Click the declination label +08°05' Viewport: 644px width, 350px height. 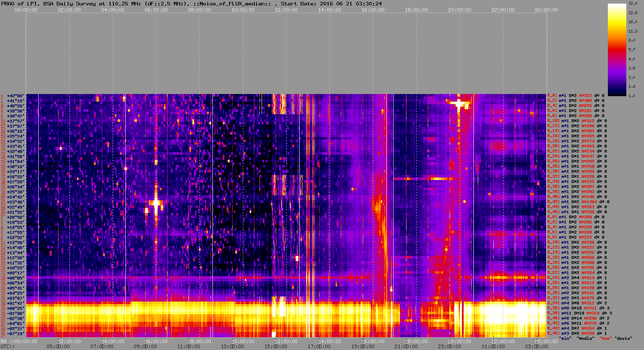point(15,278)
